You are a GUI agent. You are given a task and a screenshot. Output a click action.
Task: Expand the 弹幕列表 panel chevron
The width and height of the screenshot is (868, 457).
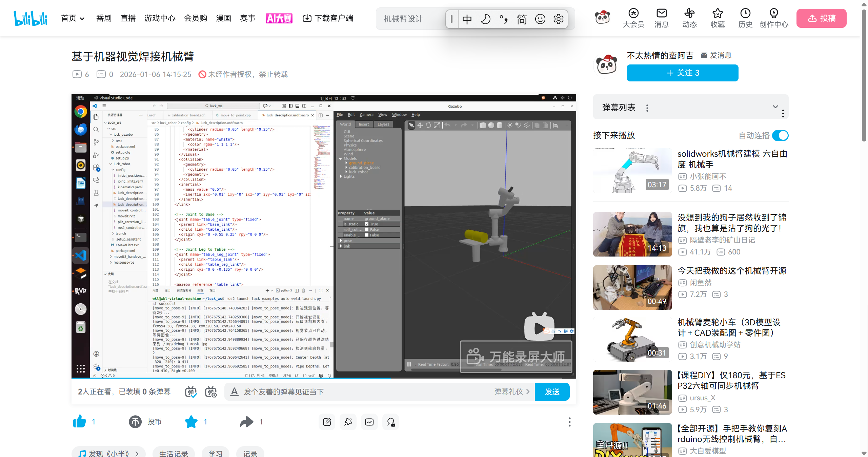[775, 107]
